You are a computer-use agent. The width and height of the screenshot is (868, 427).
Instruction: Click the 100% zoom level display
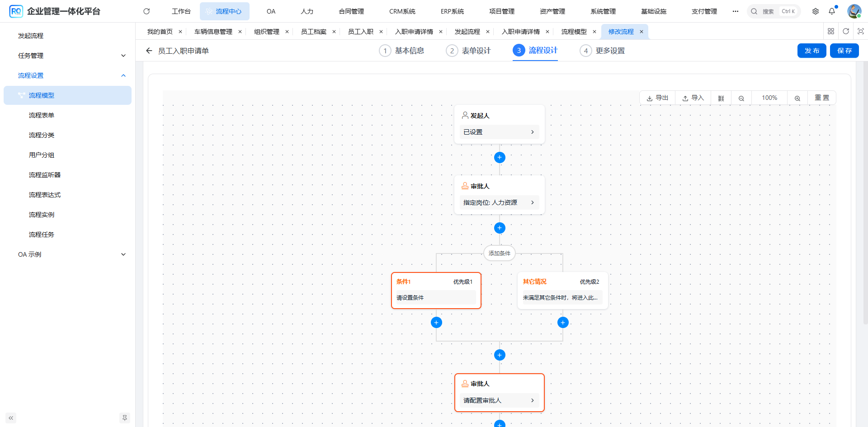click(769, 98)
